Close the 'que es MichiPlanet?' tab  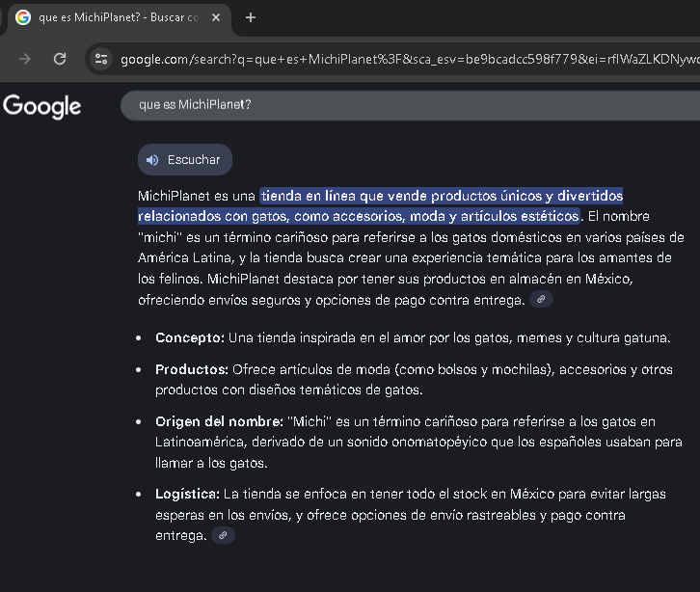[216, 17]
